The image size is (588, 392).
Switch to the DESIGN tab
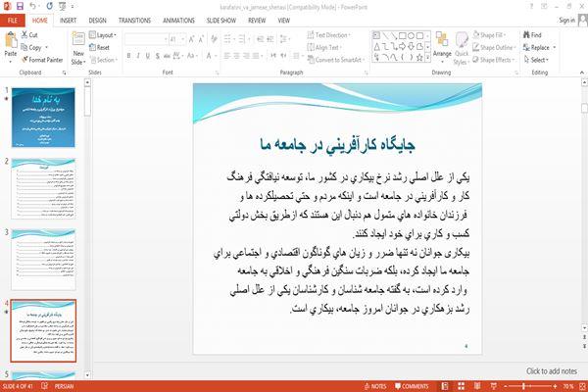(97, 21)
